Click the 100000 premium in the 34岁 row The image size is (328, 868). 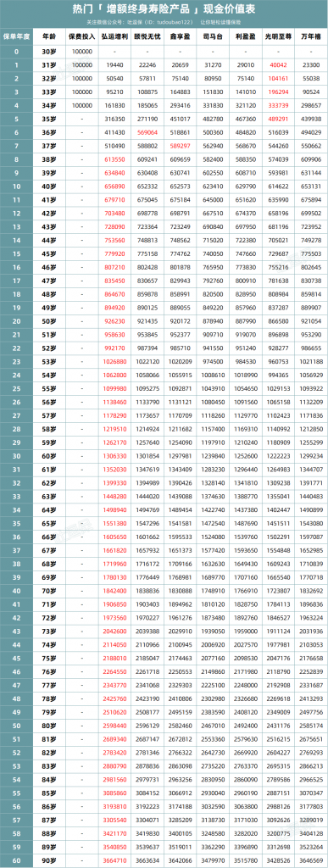tap(82, 105)
